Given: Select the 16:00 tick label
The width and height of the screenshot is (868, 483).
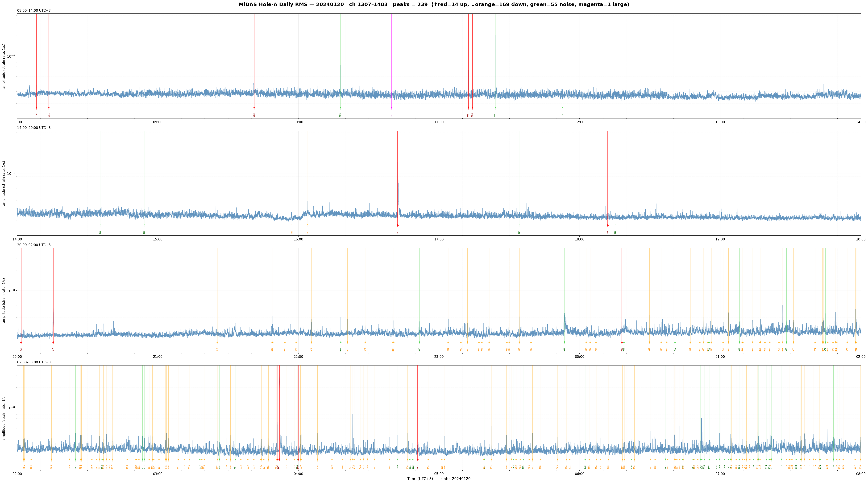Looking at the screenshot, I should click(298, 239).
